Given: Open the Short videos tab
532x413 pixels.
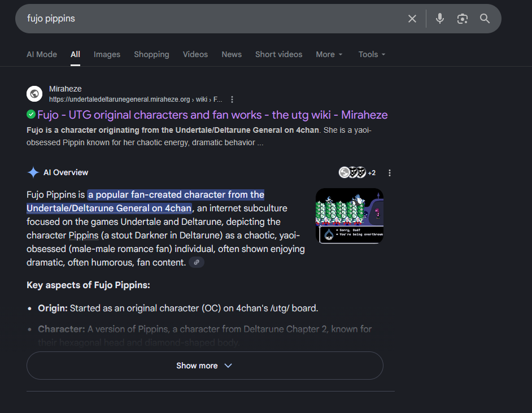Looking at the screenshot, I should [278, 54].
